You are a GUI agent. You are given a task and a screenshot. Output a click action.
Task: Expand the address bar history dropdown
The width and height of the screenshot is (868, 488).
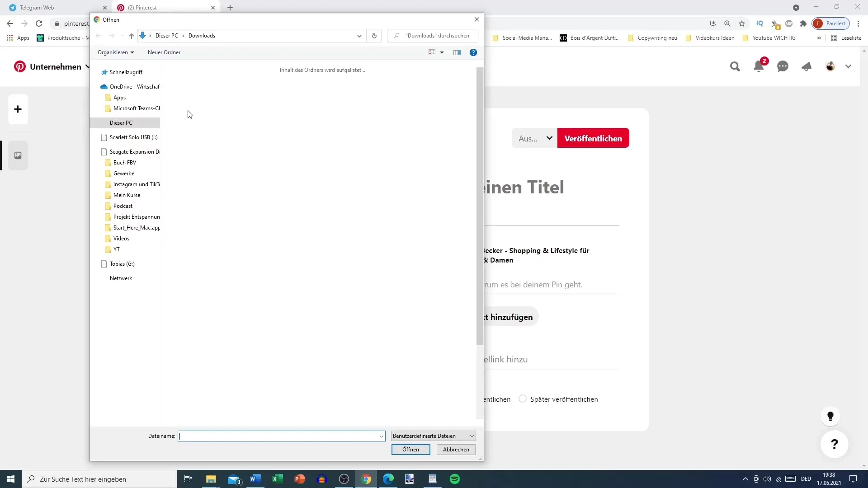coord(359,36)
